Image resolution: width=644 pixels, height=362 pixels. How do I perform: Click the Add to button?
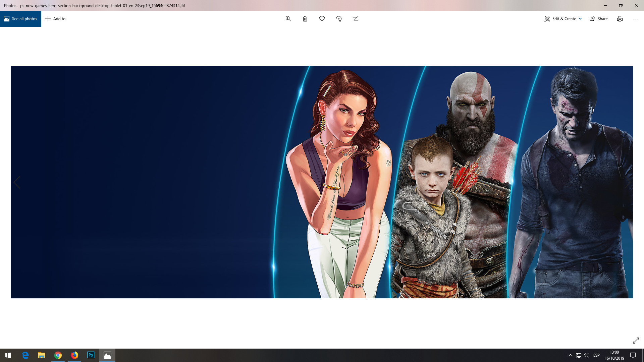point(55,19)
